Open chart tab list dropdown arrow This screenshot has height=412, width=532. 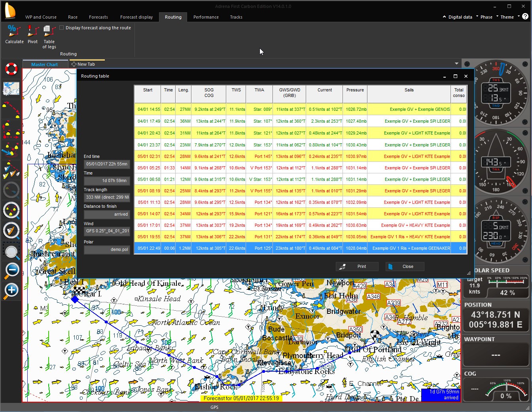[456, 64]
